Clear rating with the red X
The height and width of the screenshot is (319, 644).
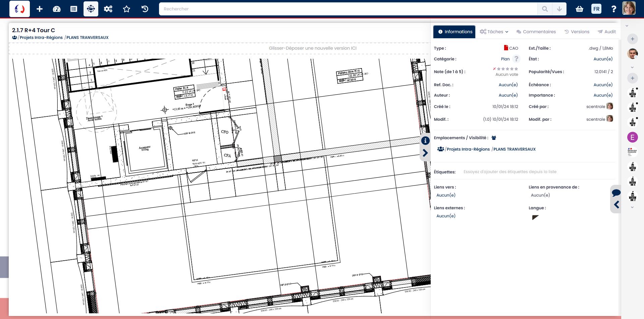(494, 69)
